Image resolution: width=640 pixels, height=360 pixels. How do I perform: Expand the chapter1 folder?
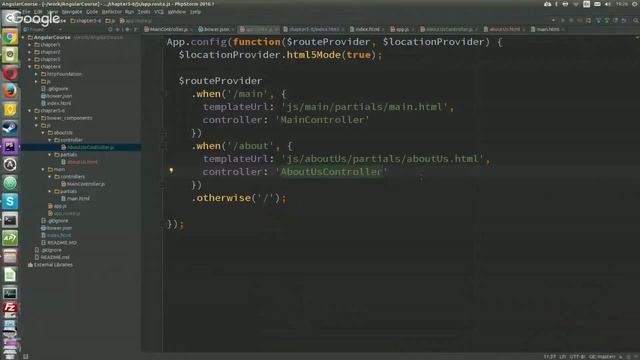click(30, 44)
